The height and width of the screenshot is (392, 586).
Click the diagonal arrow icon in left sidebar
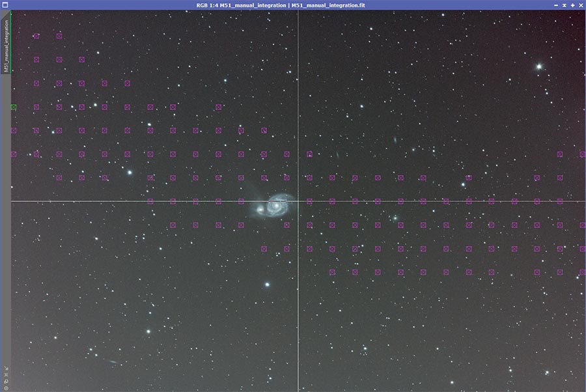coord(5,367)
